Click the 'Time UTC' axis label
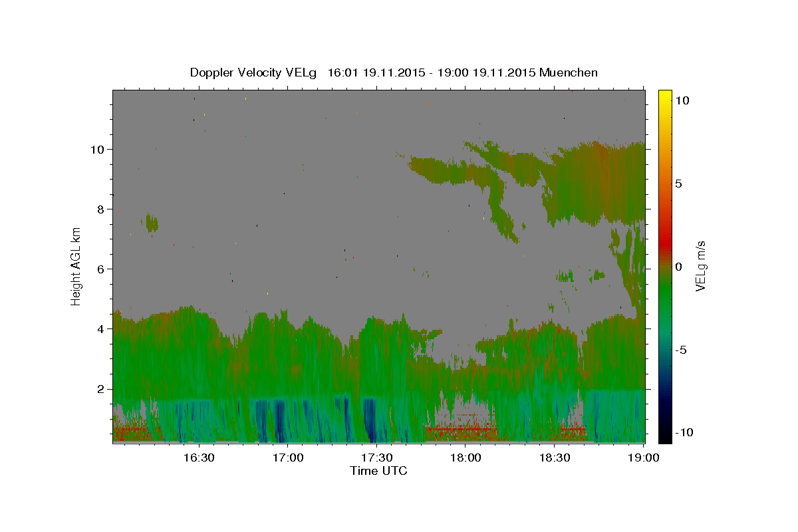This screenshot has width=798, height=532. 378,471
